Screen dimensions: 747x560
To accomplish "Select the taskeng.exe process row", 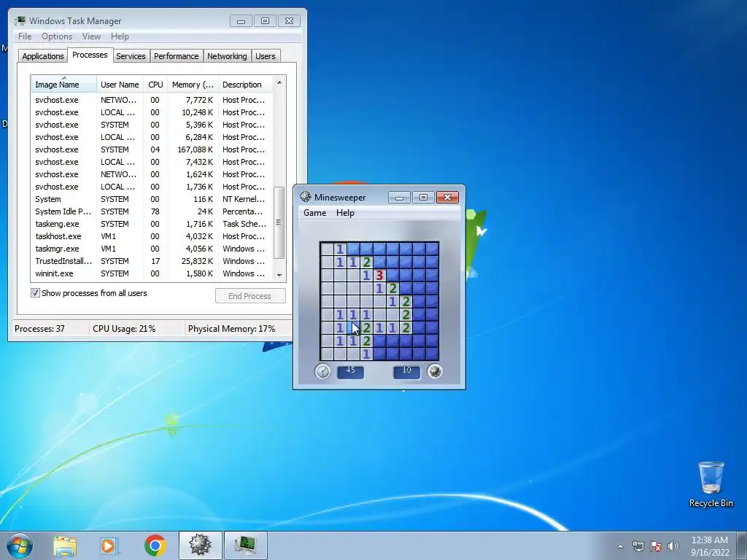I will [152, 224].
